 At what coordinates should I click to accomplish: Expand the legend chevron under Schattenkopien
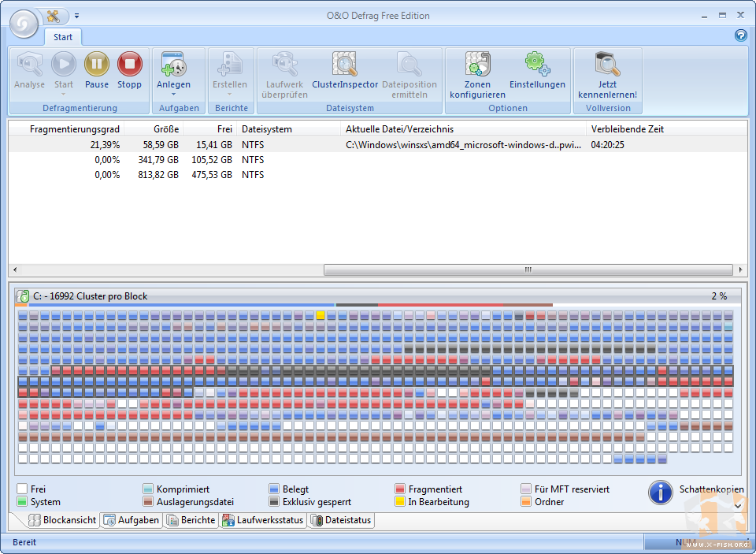click(x=738, y=505)
